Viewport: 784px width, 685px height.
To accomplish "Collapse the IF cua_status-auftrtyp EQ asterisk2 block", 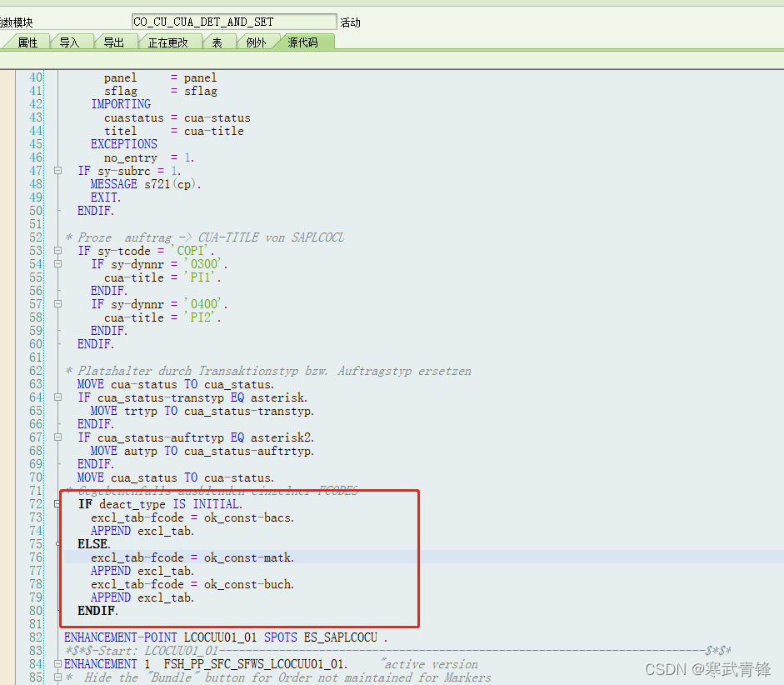I will pos(58,437).
